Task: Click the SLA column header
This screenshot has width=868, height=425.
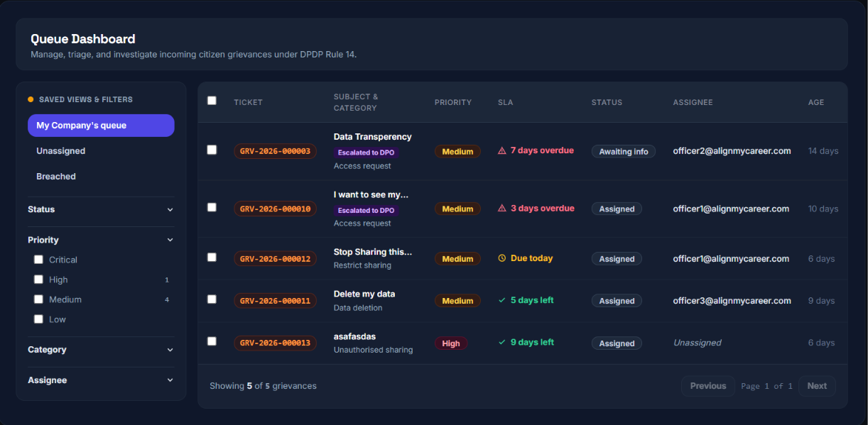Action: coord(505,102)
